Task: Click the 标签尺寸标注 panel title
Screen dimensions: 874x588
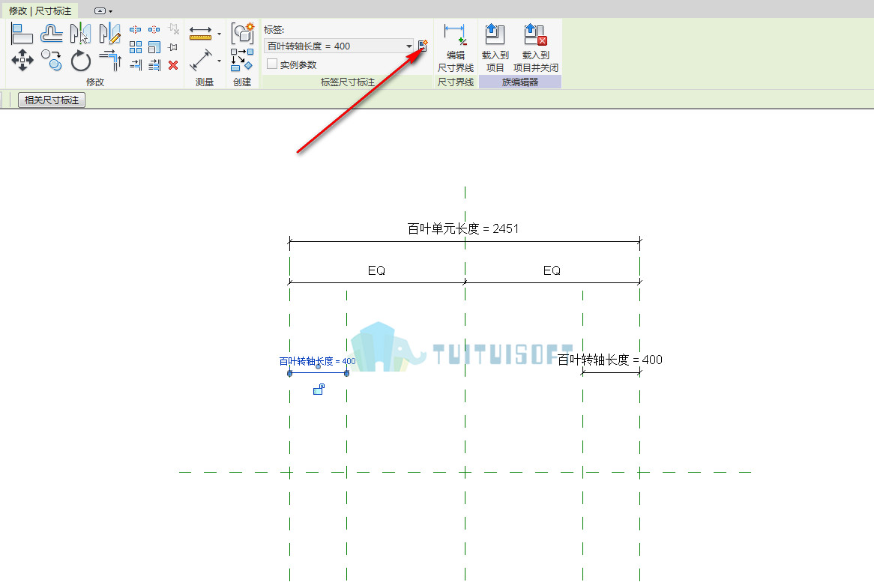Action: (347, 82)
